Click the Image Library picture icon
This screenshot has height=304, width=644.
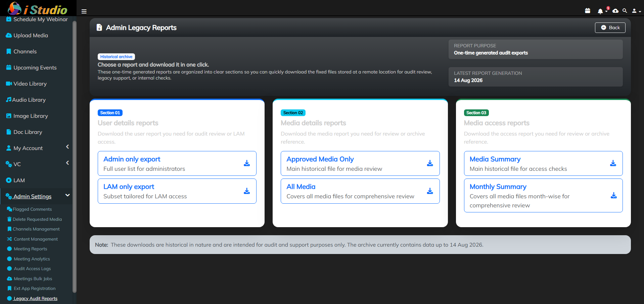(x=9, y=116)
